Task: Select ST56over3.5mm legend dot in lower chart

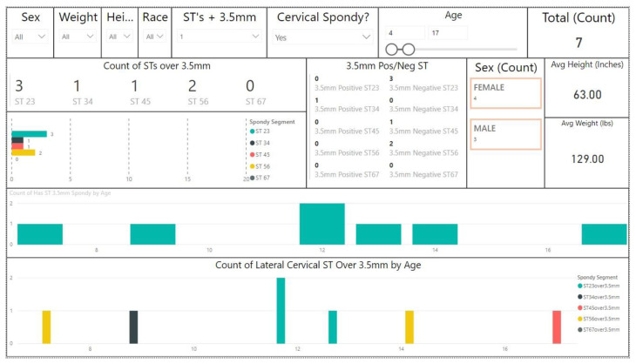Action: (580, 319)
